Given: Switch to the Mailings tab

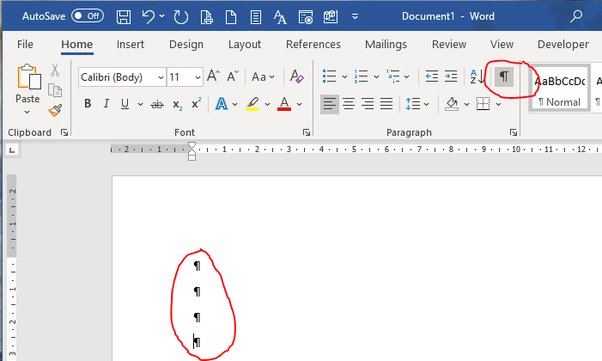Looking at the screenshot, I should 386,44.
